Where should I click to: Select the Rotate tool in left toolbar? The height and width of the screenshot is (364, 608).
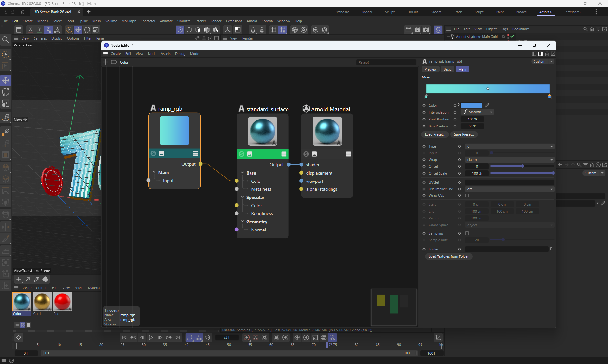(6, 92)
